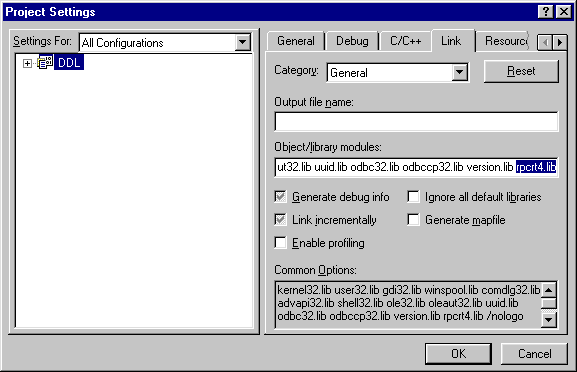Switch to the C/C++ tab
Image resolution: width=577 pixels, height=372 pixels.
click(406, 41)
